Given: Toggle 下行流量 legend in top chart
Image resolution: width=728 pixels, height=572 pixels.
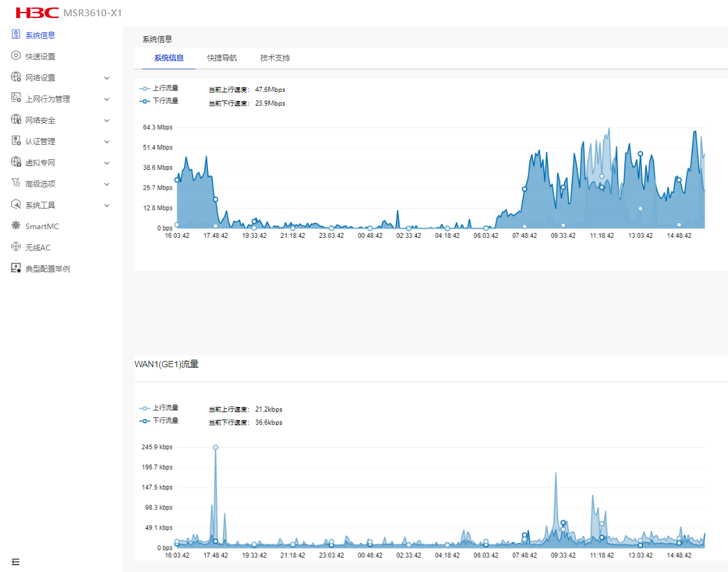Looking at the screenshot, I should click(x=159, y=101).
